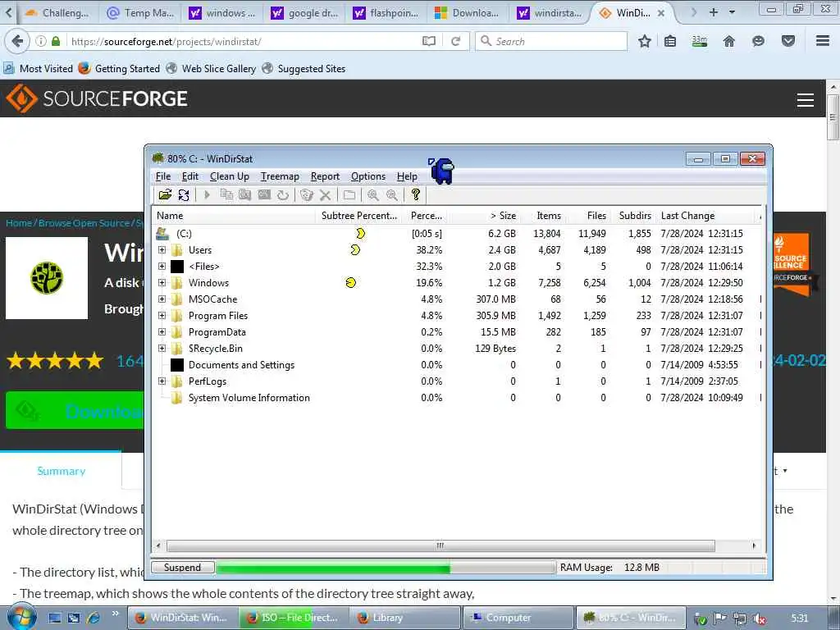The image size is (840, 630).
Task: Click the Explorer Here toolbar icon
Action: [244, 194]
